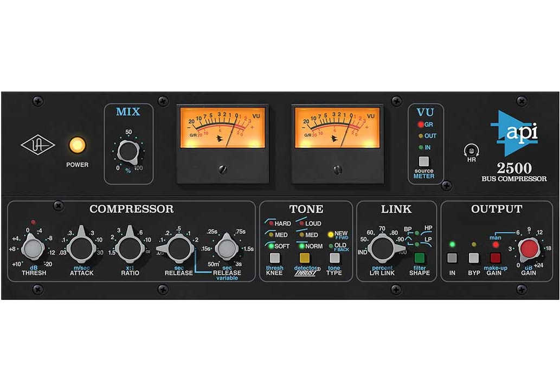
Task: Toggle the orange POWER lamp
Action: pyautogui.click(x=77, y=145)
